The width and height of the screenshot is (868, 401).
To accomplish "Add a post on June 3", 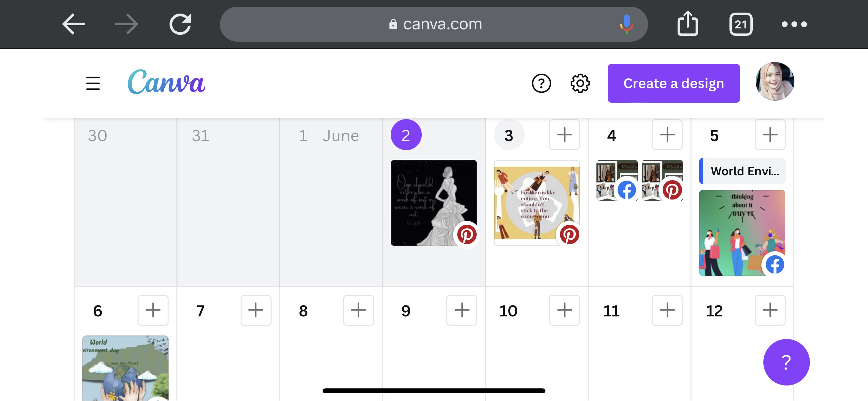I will (564, 135).
